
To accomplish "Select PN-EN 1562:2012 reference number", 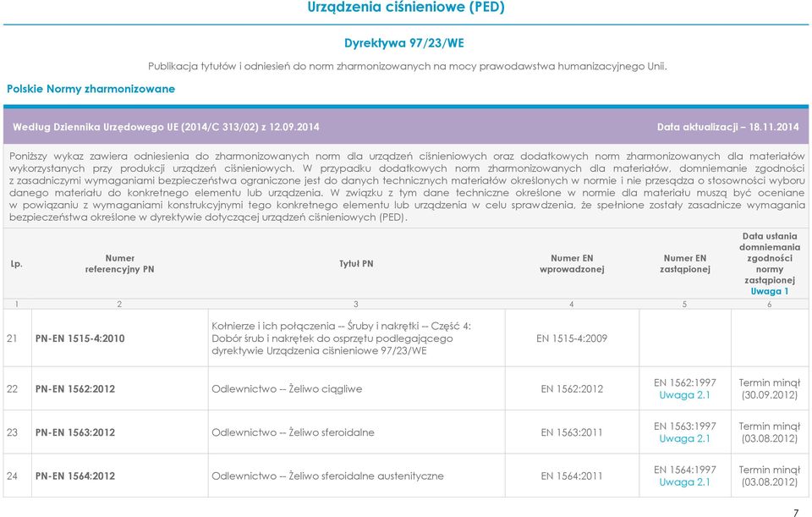I will click(75, 389).
